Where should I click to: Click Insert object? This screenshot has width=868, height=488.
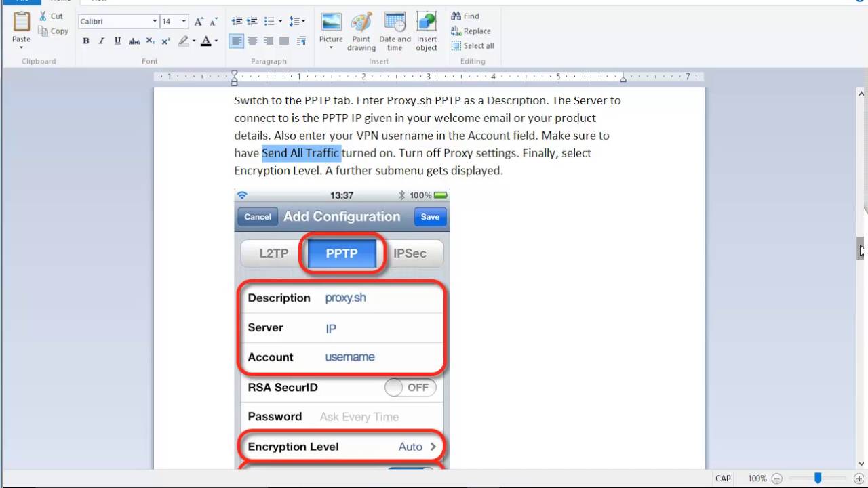[427, 30]
